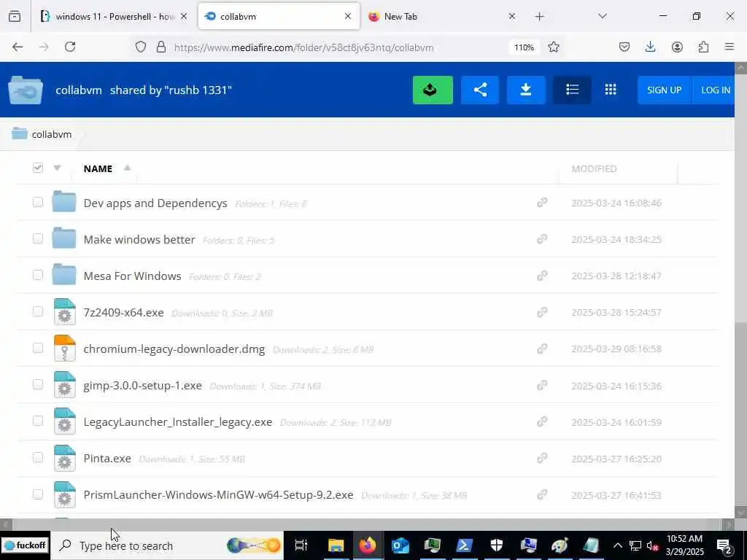
Task: Open Firefox account menu
Action: [x=677, y=47]
